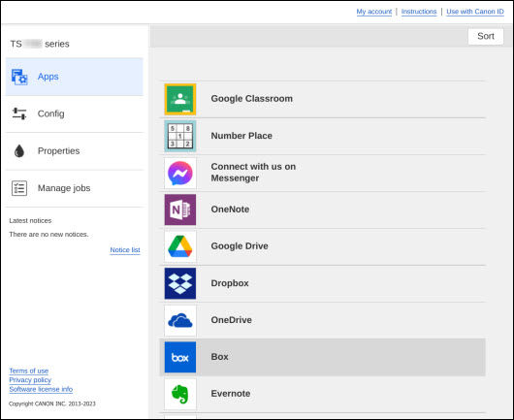Click the Sort button
514x420 pixels.
(486, 36)
